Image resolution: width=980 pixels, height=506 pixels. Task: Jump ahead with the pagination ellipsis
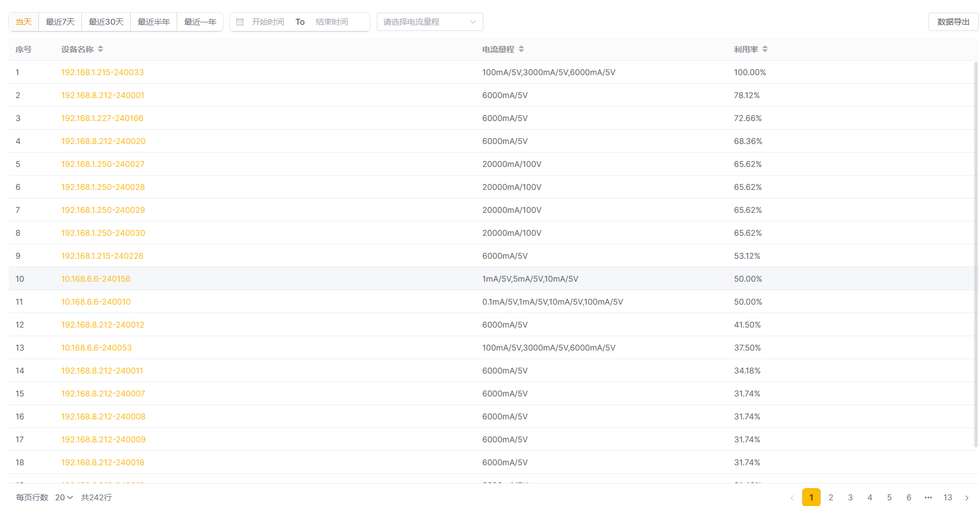[928, 497]
